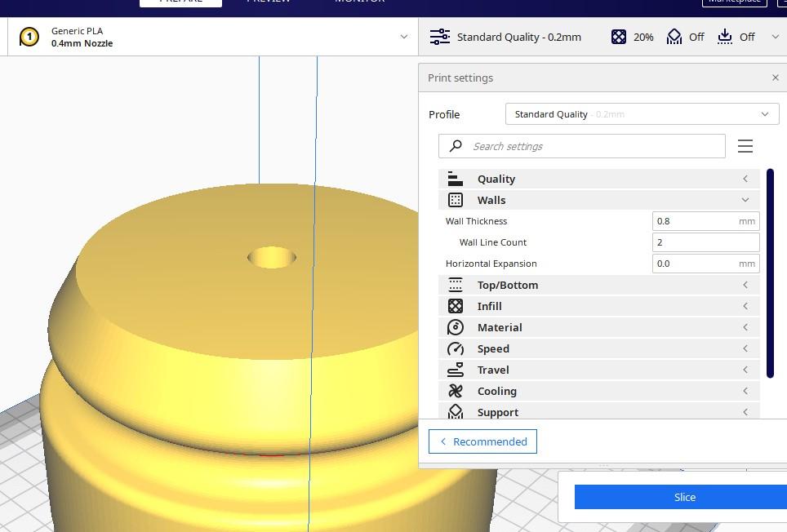Viewport: 787px width, 532px height.
Task: Click the Travel category icon
Action: coord(456,370)
